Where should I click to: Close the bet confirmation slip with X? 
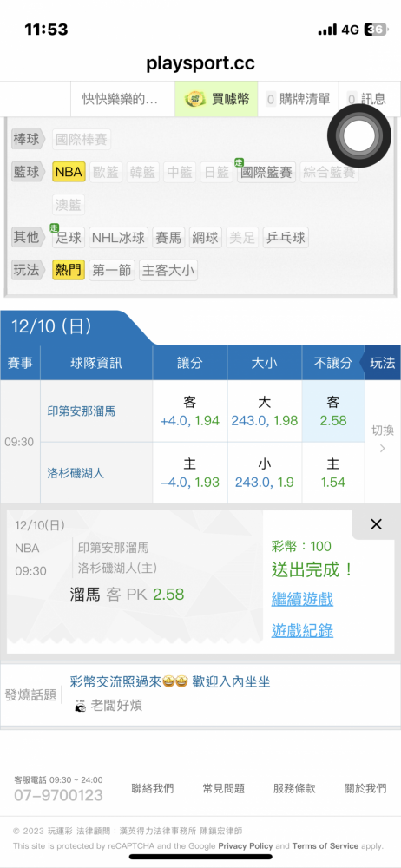pyautogui.click(x=376, y=524)
